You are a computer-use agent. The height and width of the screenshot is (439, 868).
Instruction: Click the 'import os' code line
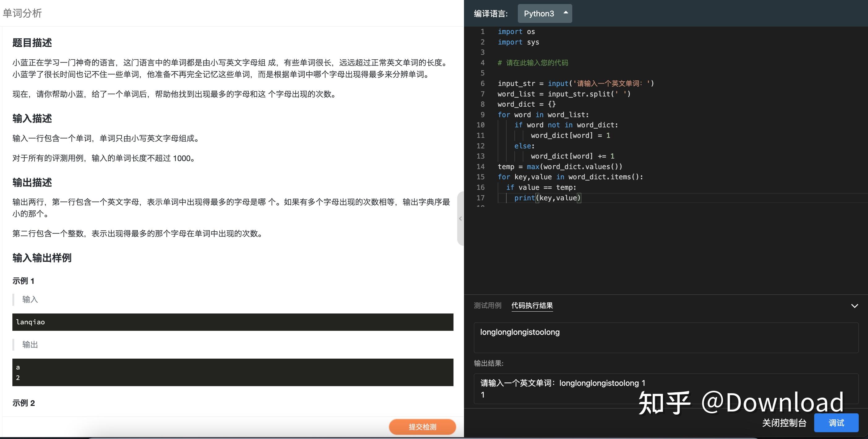tap(516, 32)
